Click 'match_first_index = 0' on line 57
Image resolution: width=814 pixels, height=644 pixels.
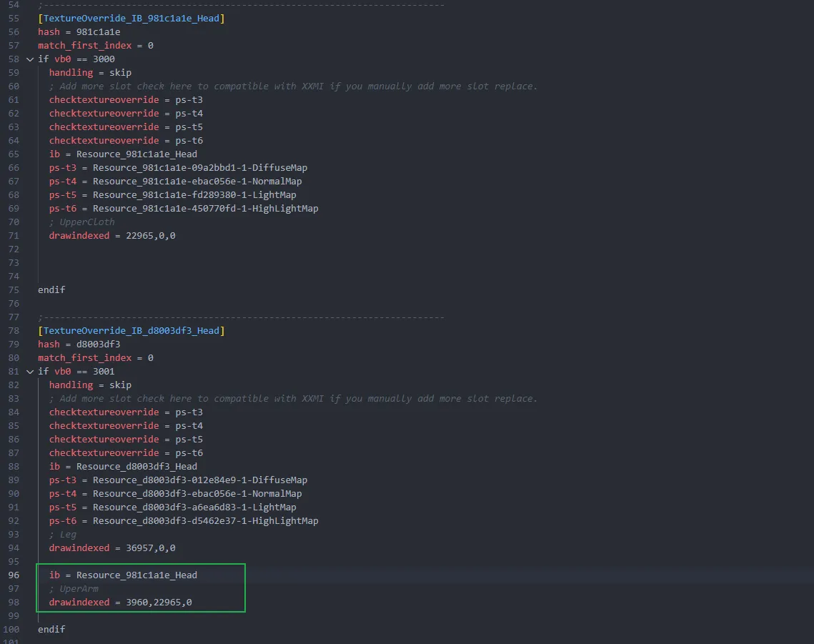[96, 46]
